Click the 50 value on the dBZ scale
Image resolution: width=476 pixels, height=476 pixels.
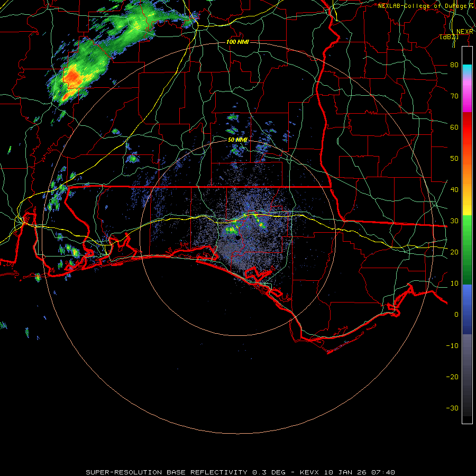454,159
